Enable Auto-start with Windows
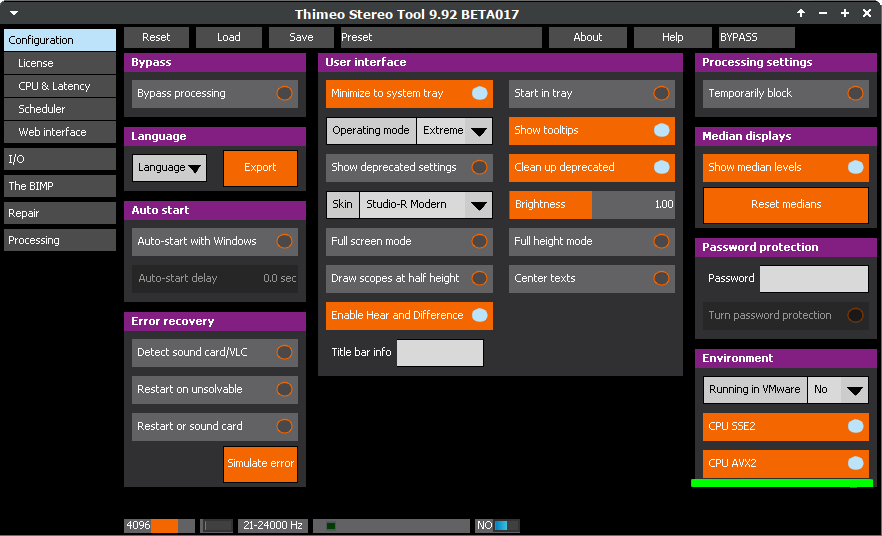882x536 pixels. coord(215,241)
